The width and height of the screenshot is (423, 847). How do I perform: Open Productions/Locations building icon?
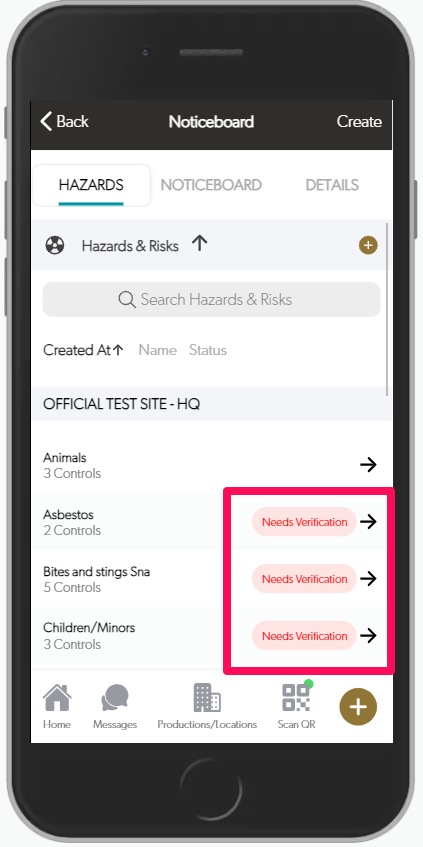tap(207, 697)
